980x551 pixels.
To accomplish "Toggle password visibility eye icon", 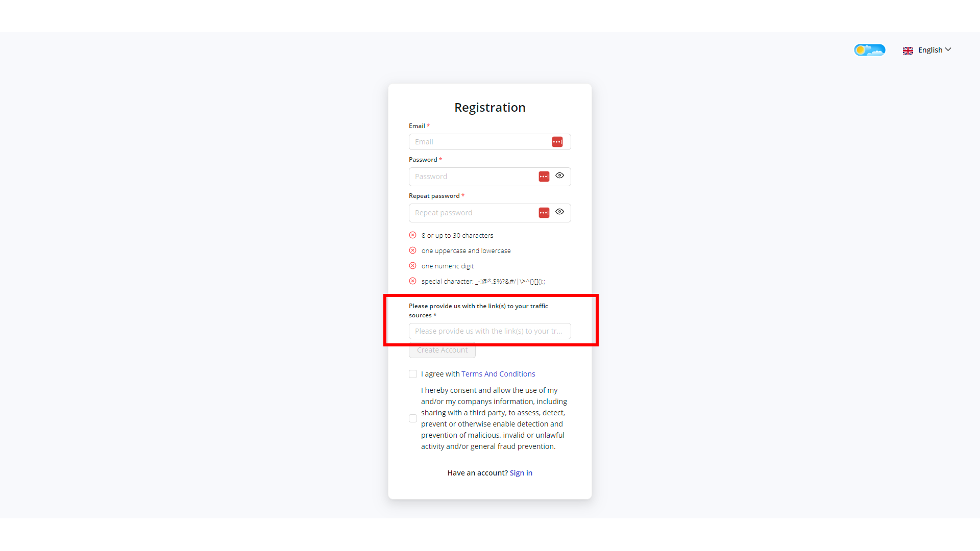I will 560,176.
